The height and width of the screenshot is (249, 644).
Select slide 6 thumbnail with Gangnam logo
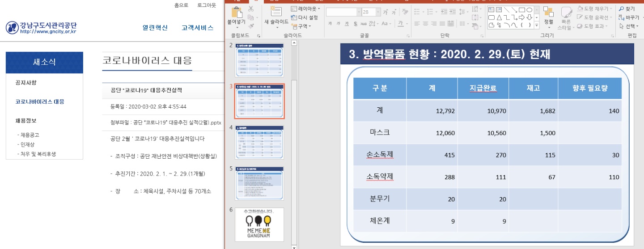tap(259, 224)
